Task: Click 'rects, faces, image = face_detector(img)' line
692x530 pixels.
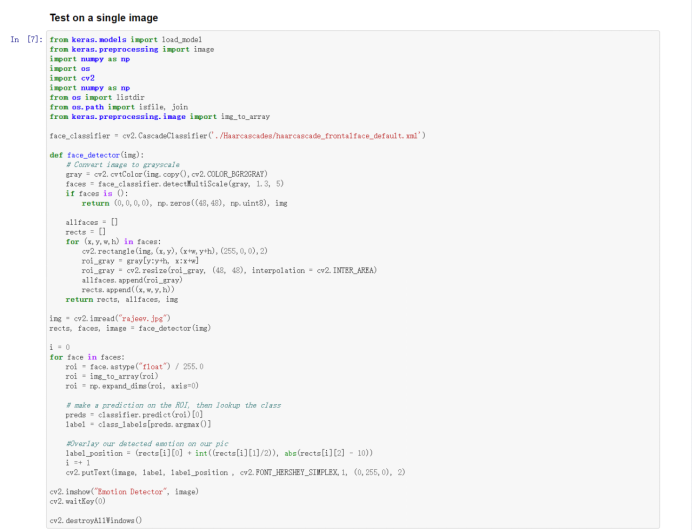Action: pos(130,328)
